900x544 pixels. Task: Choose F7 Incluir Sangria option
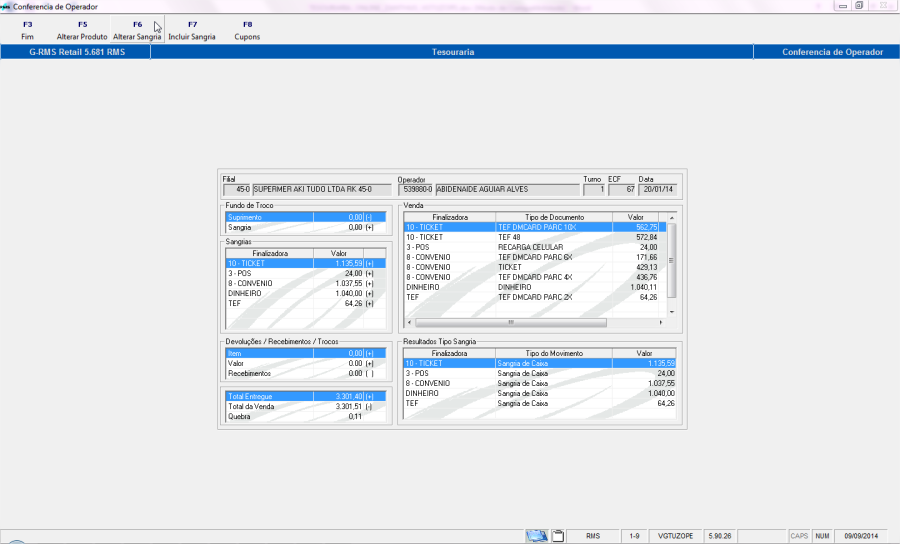click(192, 30)
